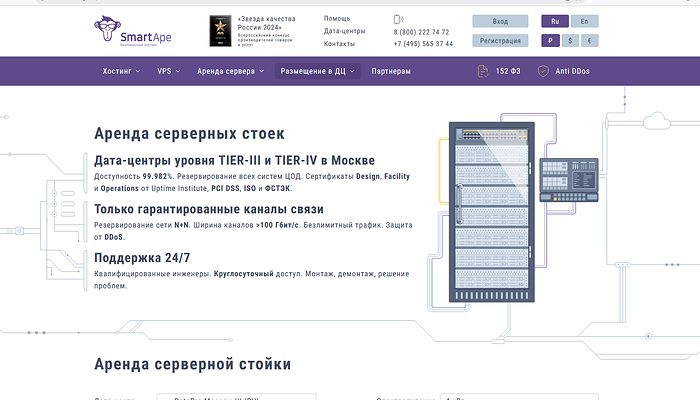Select euro € currency
This screenshot has width=700, height=400.
[x=589, y=41]
